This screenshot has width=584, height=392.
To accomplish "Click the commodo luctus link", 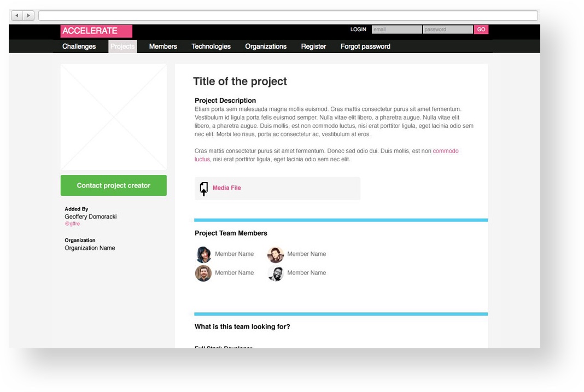I will click(446, 151).
